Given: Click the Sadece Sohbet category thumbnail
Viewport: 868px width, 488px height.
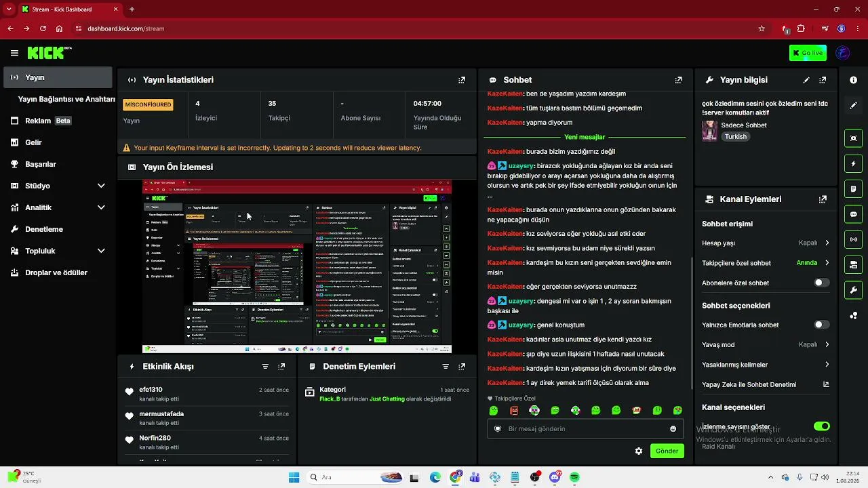Looking at the screenshot, I should (x=710, y=130).
